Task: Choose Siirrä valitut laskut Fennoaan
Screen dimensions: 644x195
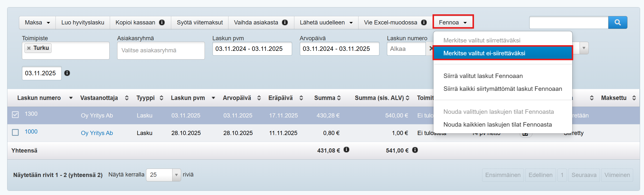Action: point(483,76)
